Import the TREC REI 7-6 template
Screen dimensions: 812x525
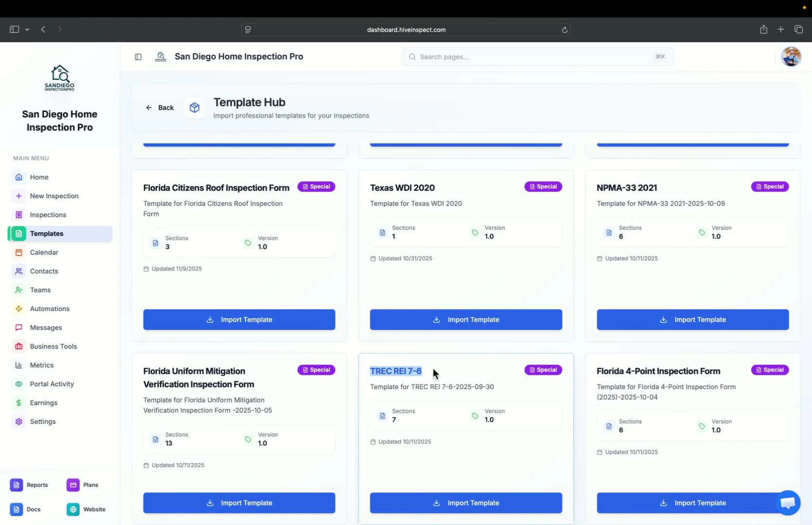click(465, 503)
